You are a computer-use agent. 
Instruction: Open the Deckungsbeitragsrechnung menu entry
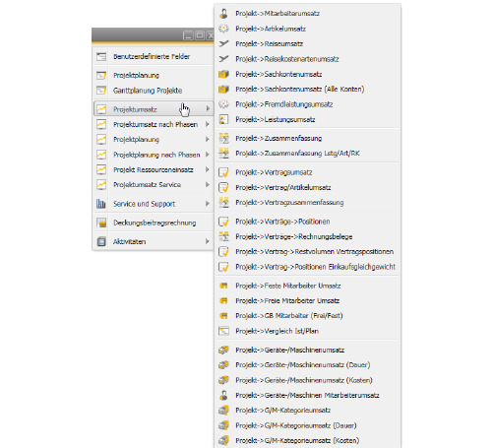(x=154, y=223)
